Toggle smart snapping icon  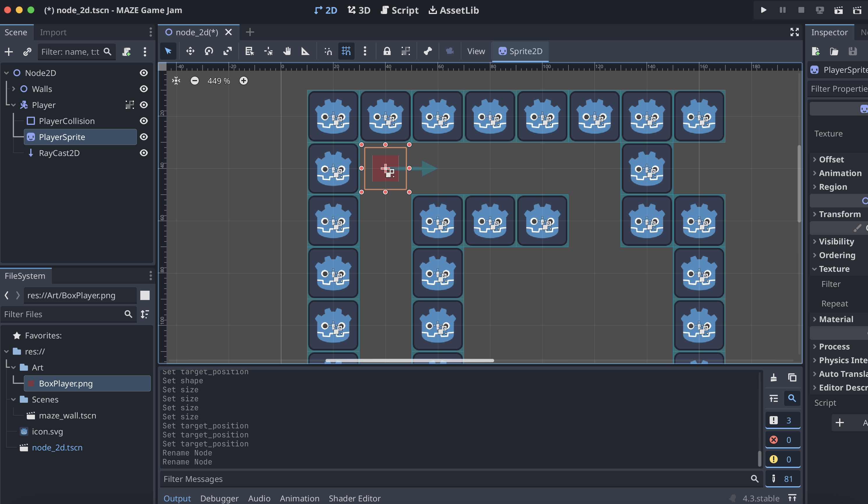[328, 51]
